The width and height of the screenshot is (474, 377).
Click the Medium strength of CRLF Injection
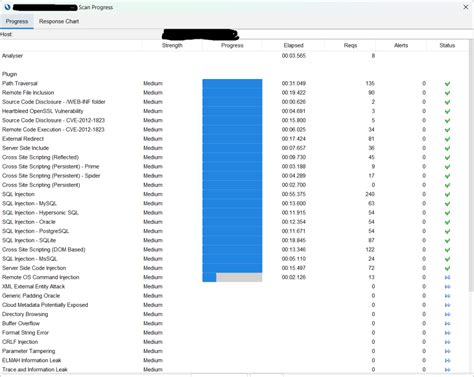tap(153, 342)
